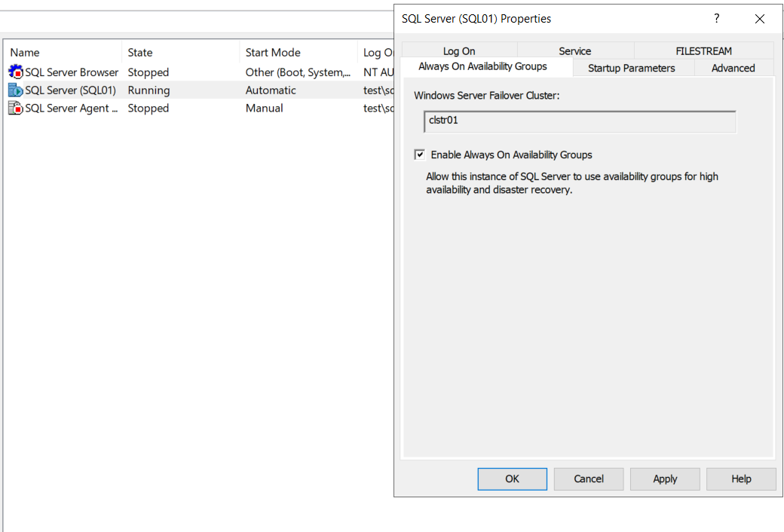Click the Stopped state of SQL Server Browser
The width and height of the screenshot is (784, 532).
point(148,72)
